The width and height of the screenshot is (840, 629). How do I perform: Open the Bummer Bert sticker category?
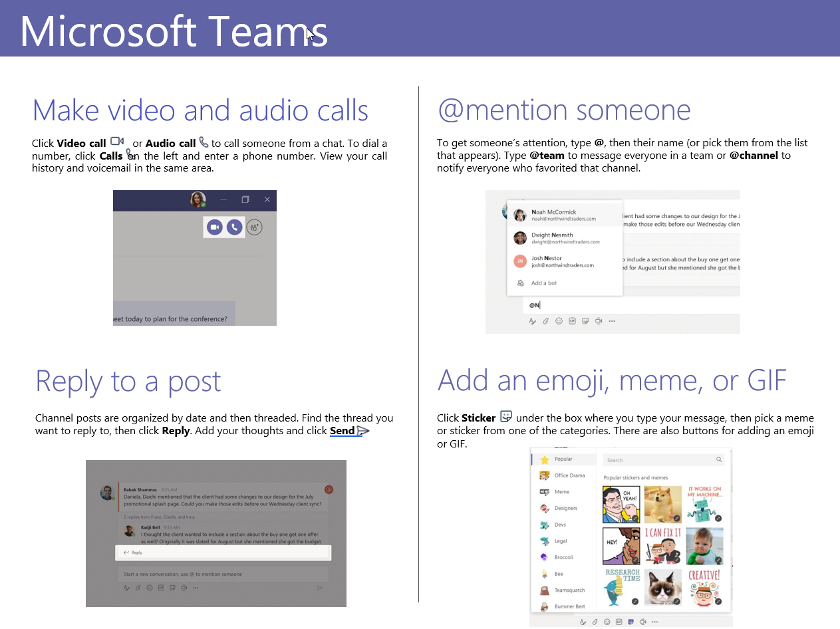click(x=564, y=606)
